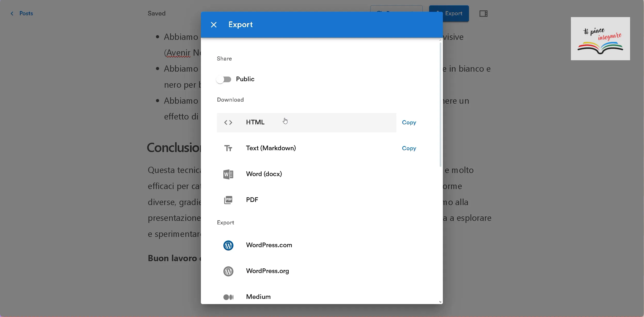Image resolution: width=644 pixels, height=317 pixels.
Task: Close the Export dialog with the X icon
Action: (x=214, y=25)
